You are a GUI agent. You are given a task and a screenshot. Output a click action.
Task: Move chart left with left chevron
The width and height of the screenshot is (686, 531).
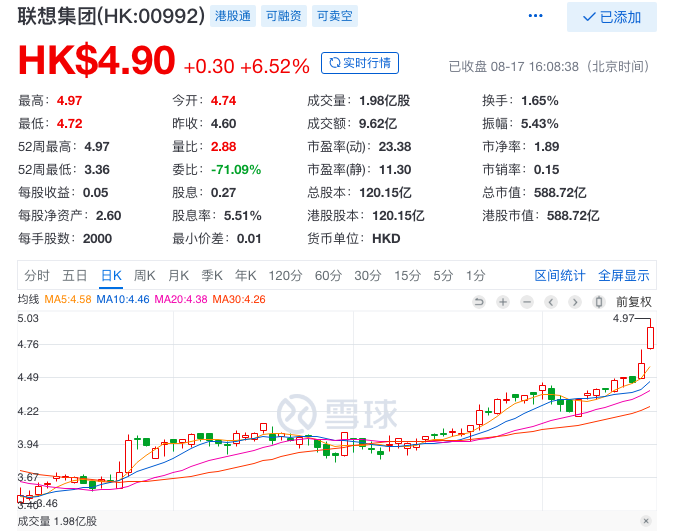pyautogui.click(x=551, y=302)
